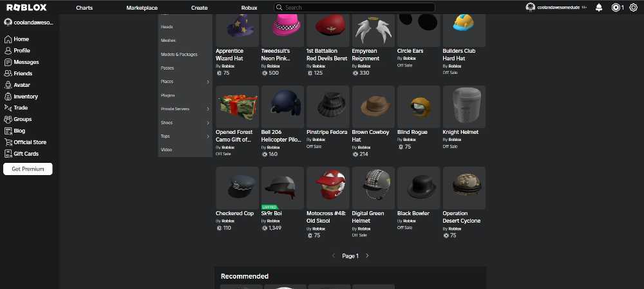This screenshot has width=644, height=289.
Task: Open the Marketplace tab
Action: (142, 8)
